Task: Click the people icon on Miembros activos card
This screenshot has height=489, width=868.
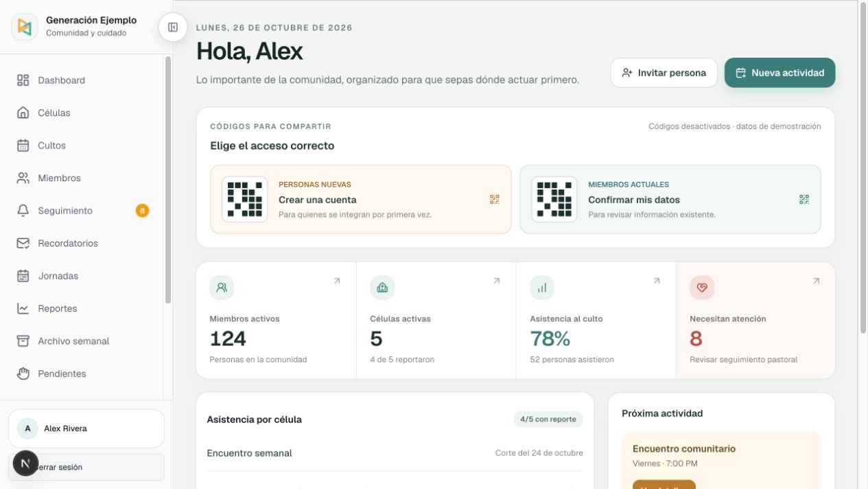Action: [x=222, y=288]
